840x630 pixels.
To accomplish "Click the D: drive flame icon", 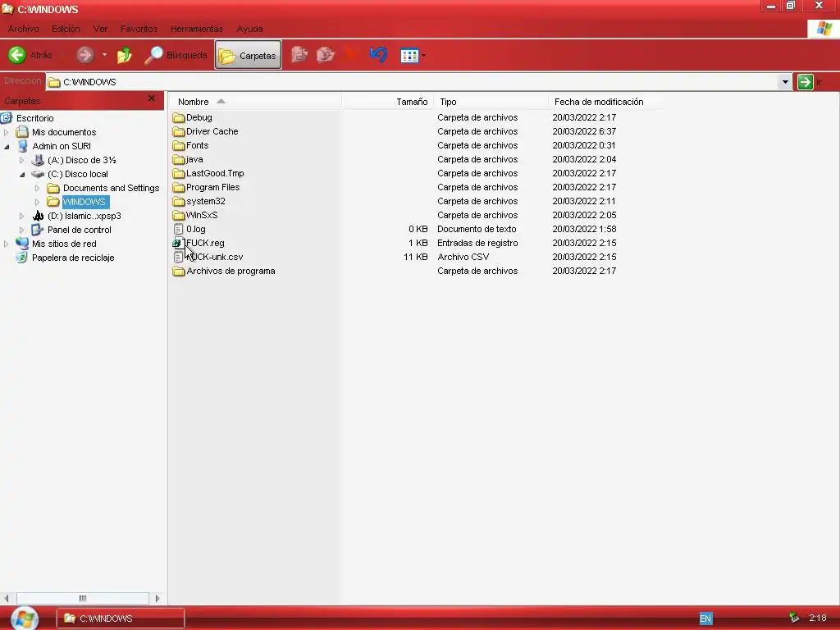I will (x=38, y=216).
